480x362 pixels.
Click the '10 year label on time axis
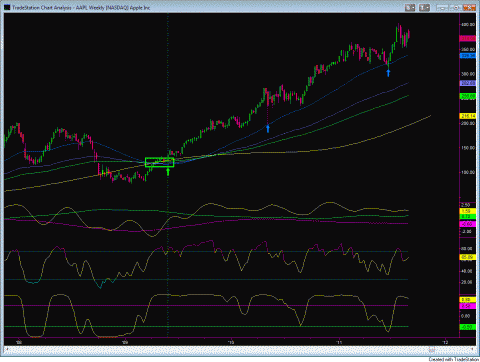(231, 342)
